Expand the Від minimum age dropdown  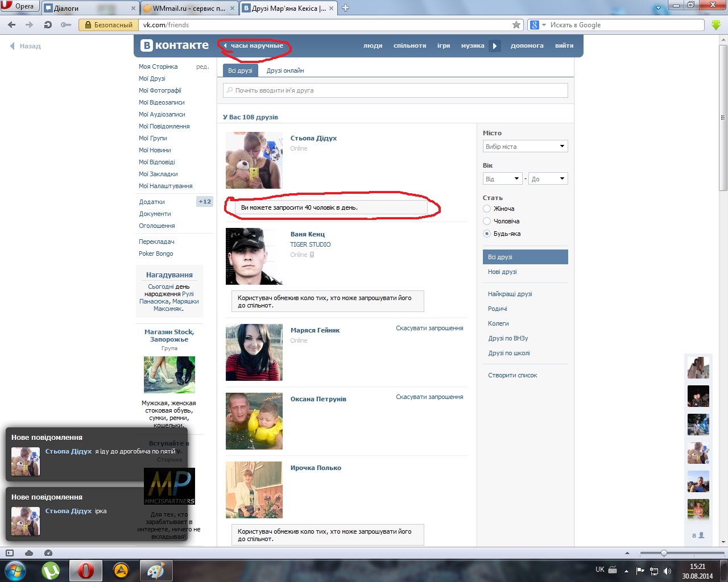(502, 179)
